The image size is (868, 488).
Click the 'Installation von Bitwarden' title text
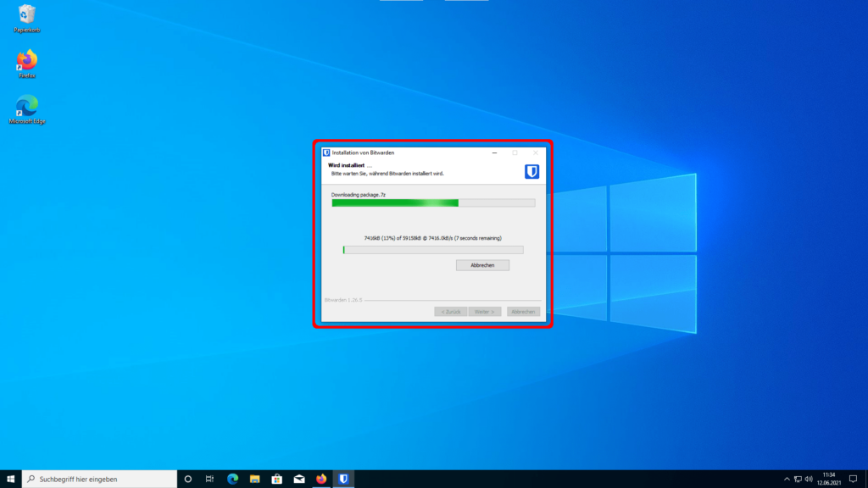(363, 152)
